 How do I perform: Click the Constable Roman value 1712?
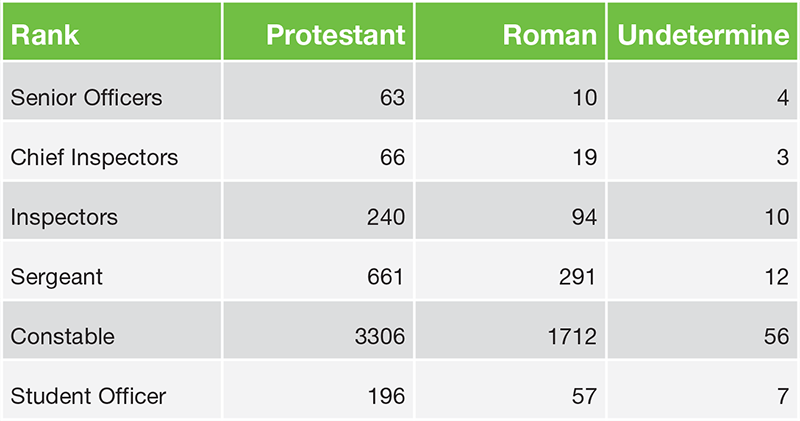click(x=572, y=337)
